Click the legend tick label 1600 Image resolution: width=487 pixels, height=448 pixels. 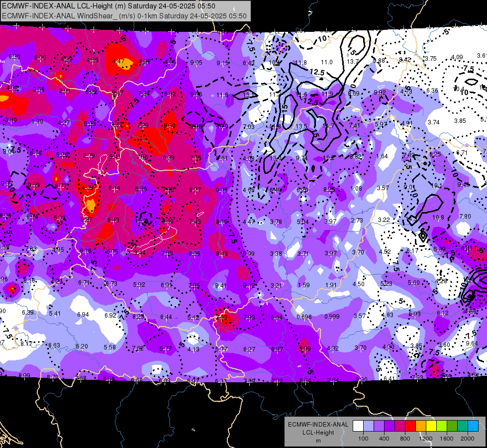[x=447, y=439]
